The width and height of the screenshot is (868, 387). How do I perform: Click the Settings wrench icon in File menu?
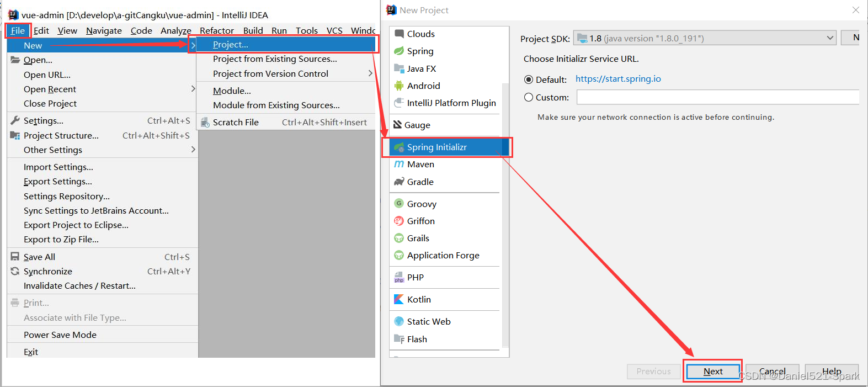coord(15,120)
